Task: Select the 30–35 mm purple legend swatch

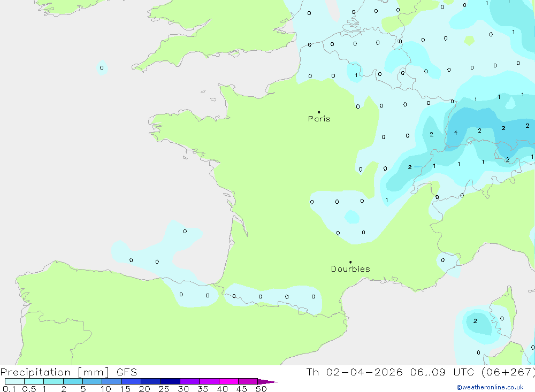Action: pos(189,381)
